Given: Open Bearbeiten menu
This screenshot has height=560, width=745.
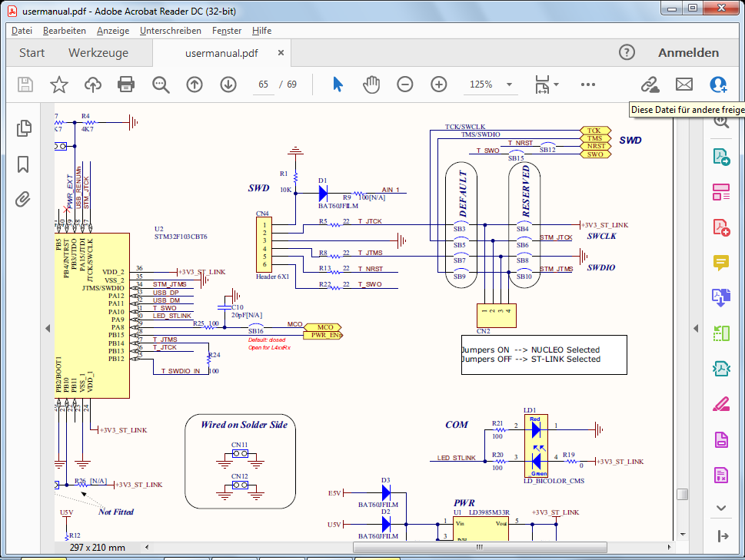Looking at the screenshot, I should point(64,31).
